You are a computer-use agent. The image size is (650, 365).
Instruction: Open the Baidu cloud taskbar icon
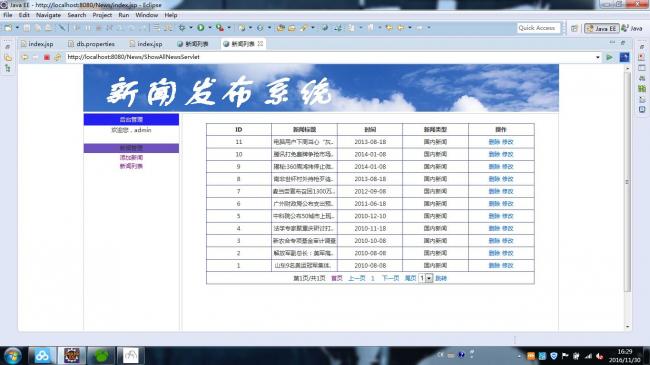pos(42,356)
